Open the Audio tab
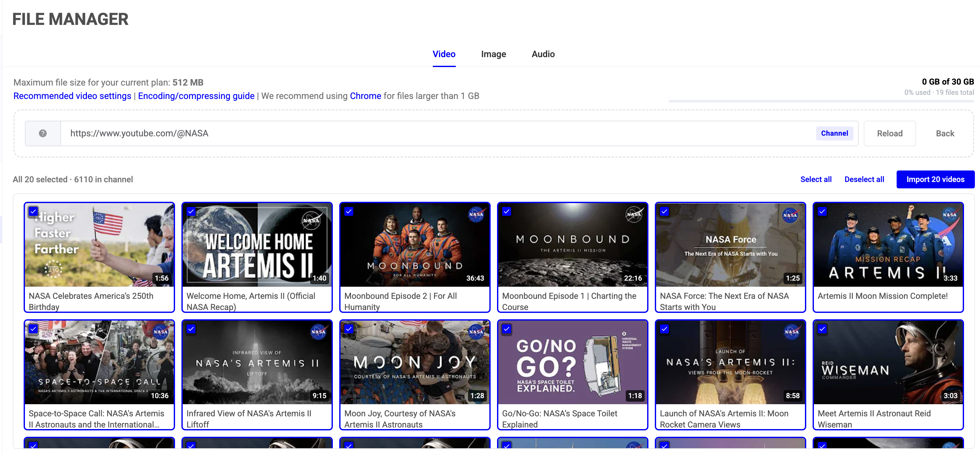The width and height of the screenshot is (980, 454). coord(543,54)
